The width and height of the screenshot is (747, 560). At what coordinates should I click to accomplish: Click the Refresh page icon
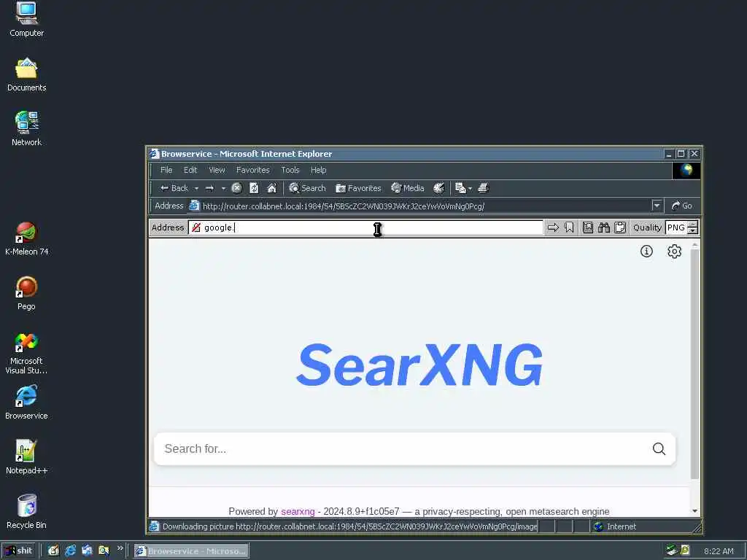(x=255, y=188)
